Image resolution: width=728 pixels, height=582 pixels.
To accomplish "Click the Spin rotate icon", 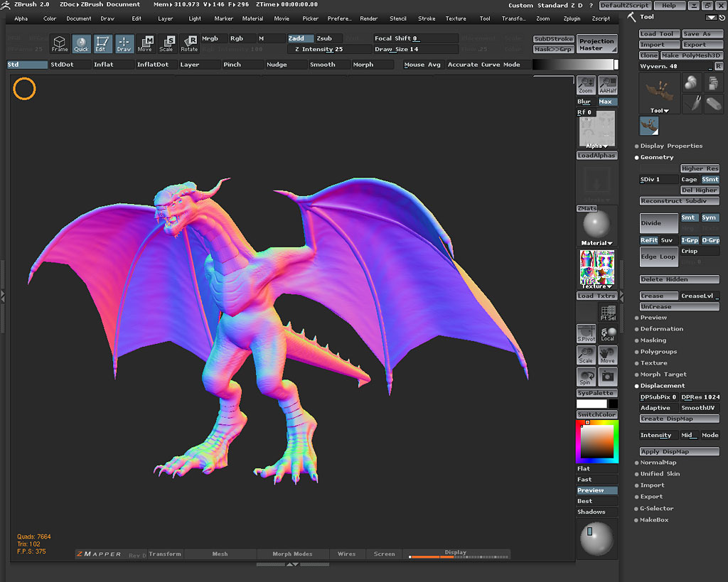I will point(586,377).
